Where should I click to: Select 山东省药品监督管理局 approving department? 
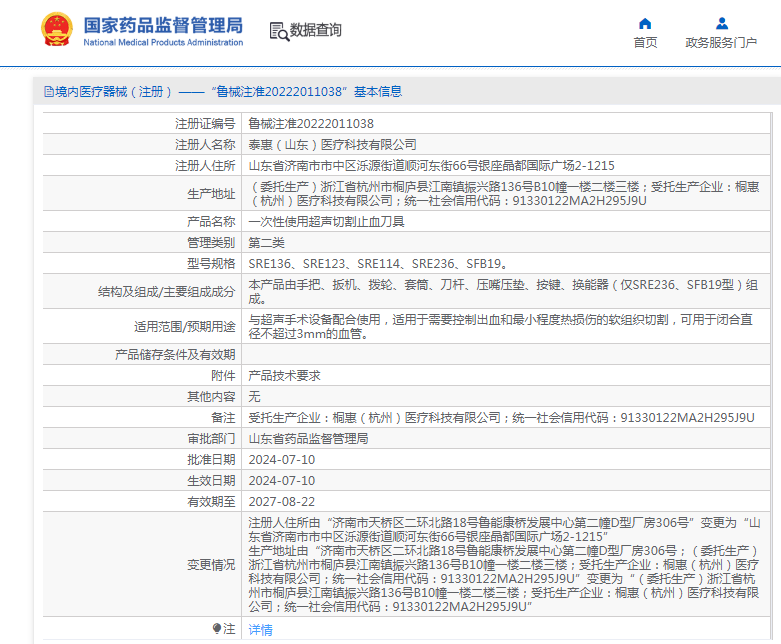coord(308,438)
